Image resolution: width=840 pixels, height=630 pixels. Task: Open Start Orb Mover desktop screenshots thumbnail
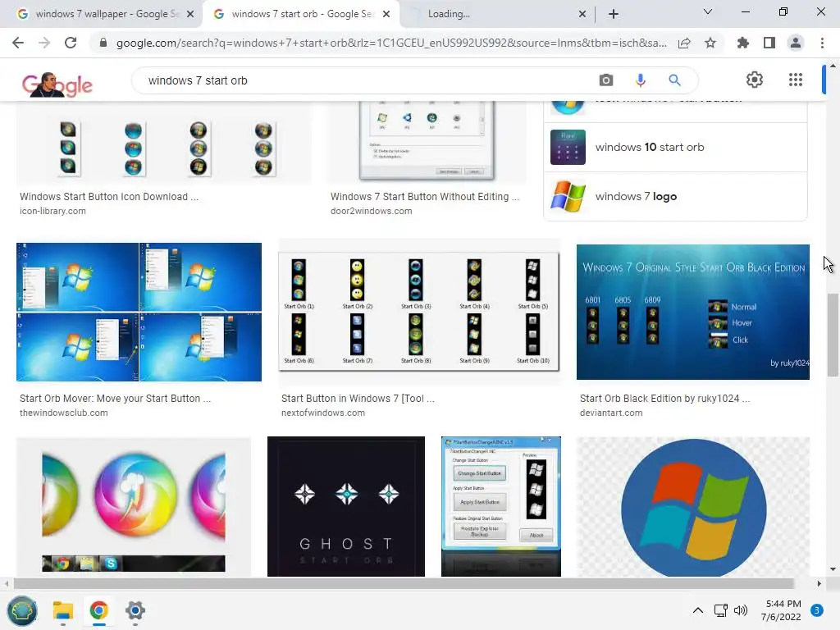[x=139, y=312]
